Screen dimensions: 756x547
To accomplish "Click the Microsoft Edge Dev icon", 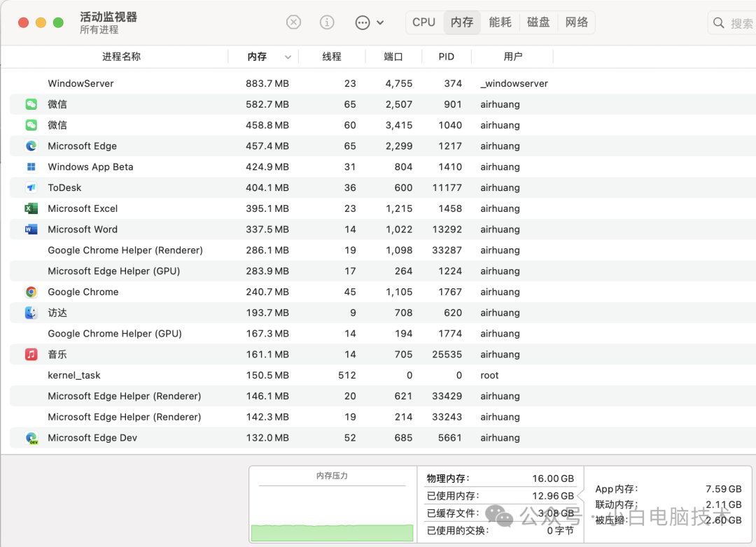I will tap(31, 438).
